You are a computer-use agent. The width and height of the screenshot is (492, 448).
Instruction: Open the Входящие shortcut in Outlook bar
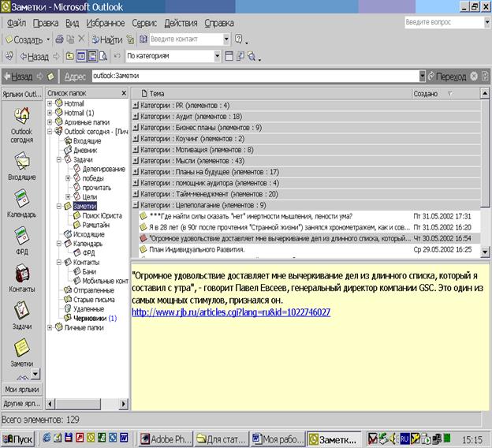point(21,162)
